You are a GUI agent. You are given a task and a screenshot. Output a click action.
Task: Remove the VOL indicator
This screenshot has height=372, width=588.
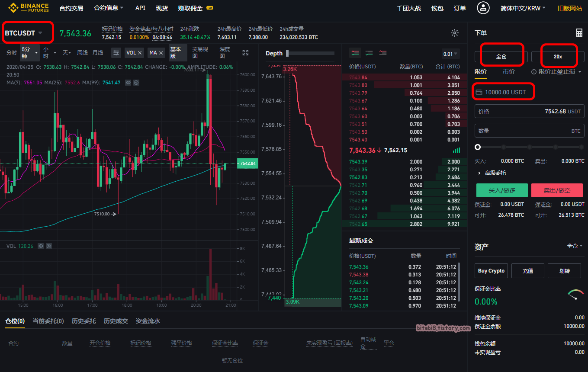pos(140,52)
